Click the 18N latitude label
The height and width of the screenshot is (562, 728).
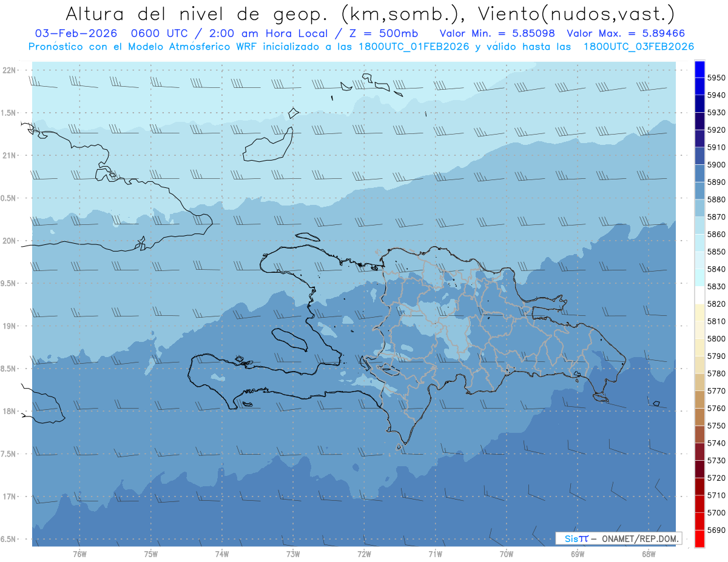tap(9, 411)
